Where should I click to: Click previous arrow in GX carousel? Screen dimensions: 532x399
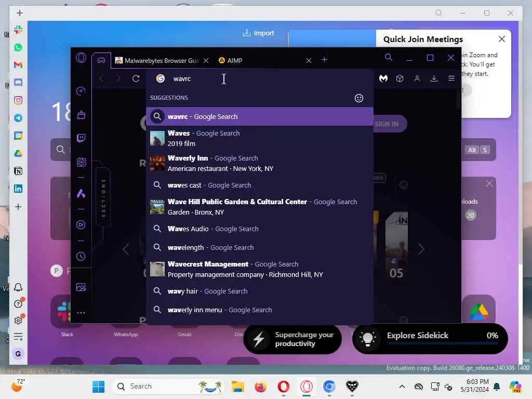pyautogui.click(x=126, y=249)
